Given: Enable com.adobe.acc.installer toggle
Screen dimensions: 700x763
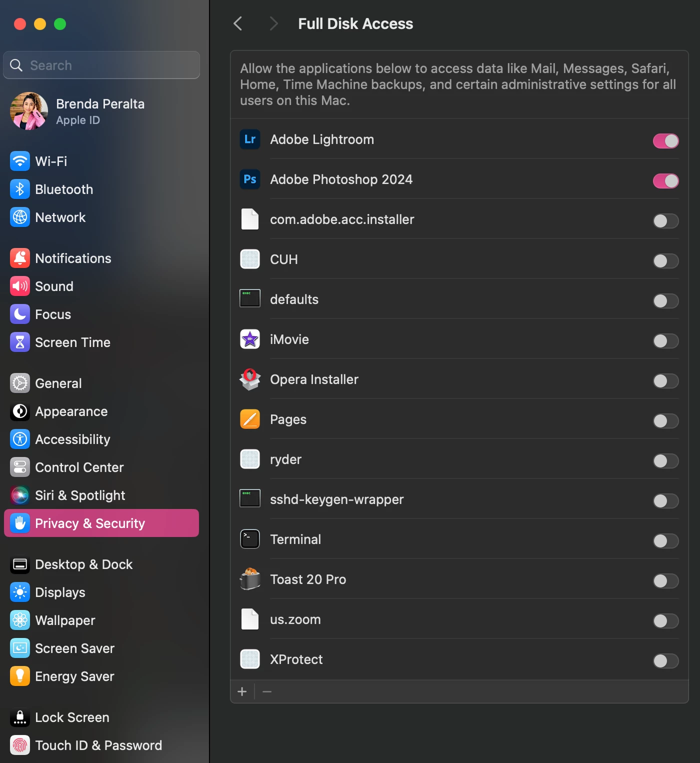Looking at the screenshot, I should [x=665, y=221].
